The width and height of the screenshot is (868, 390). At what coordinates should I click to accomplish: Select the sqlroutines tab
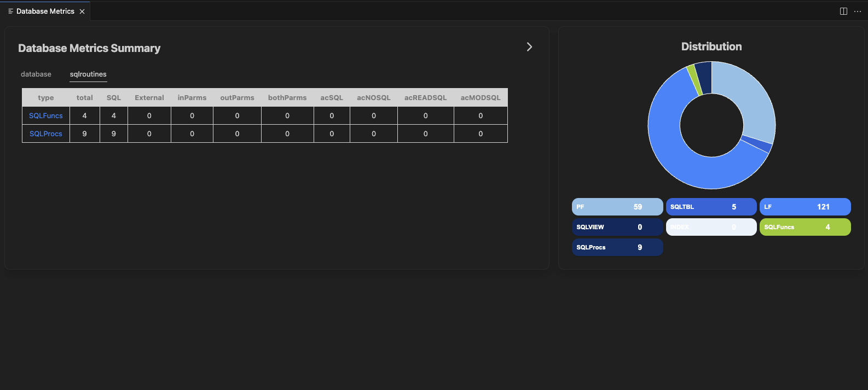tap(88, 74)
